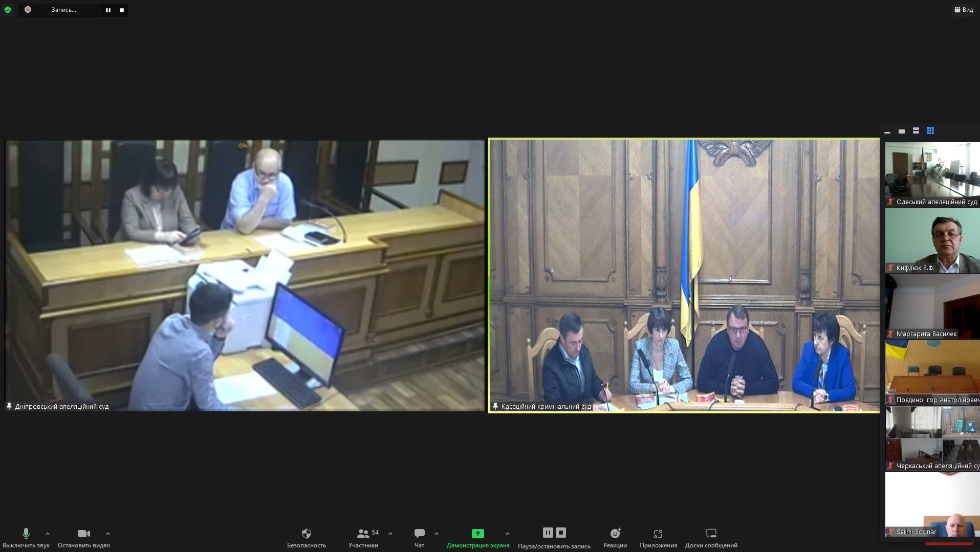Screen dimensions: 980x552
Task: Open the Безопасность shield icon
Action: click(306, 534)
